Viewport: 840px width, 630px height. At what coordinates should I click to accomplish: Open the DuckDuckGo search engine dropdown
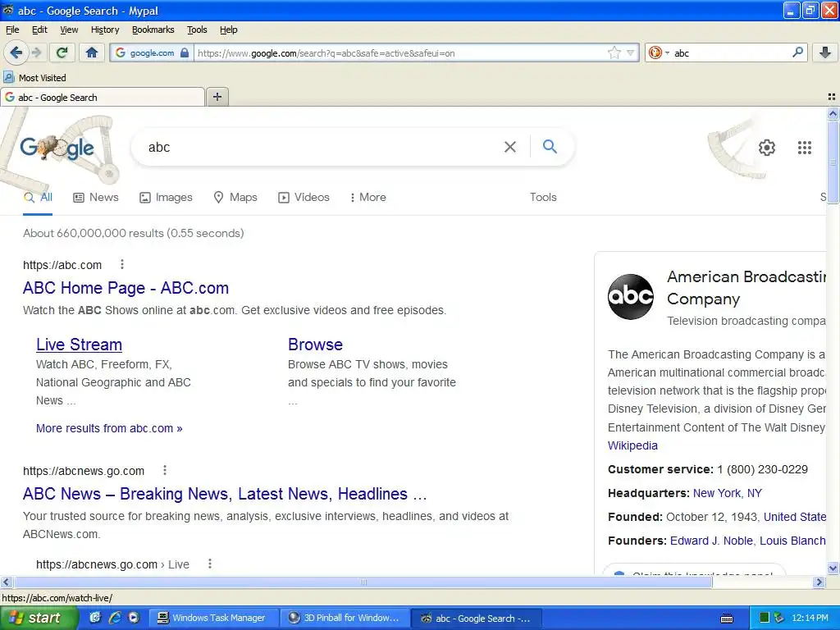click(659, 52)
